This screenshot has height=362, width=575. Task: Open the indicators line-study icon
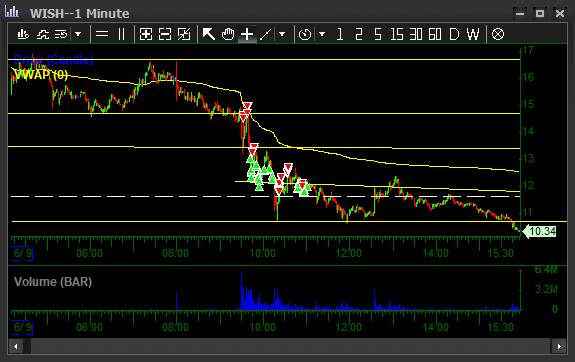tap(43, 34)
